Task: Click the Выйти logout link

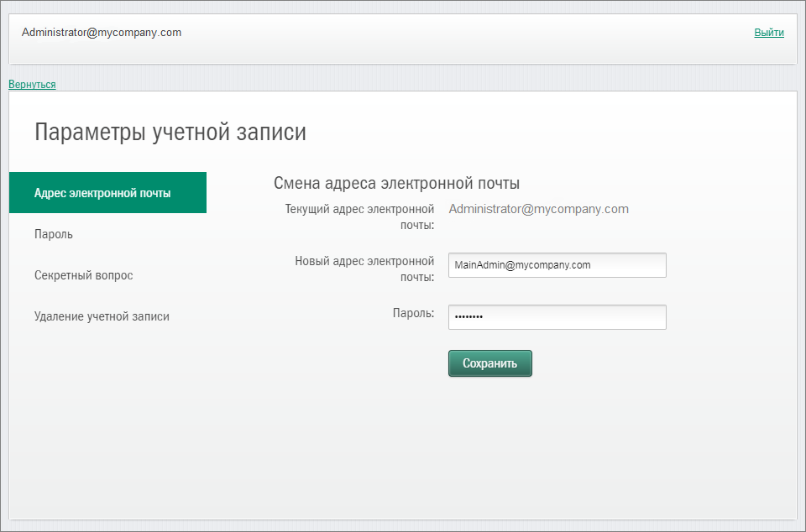Action: click(x=768, y=33)
